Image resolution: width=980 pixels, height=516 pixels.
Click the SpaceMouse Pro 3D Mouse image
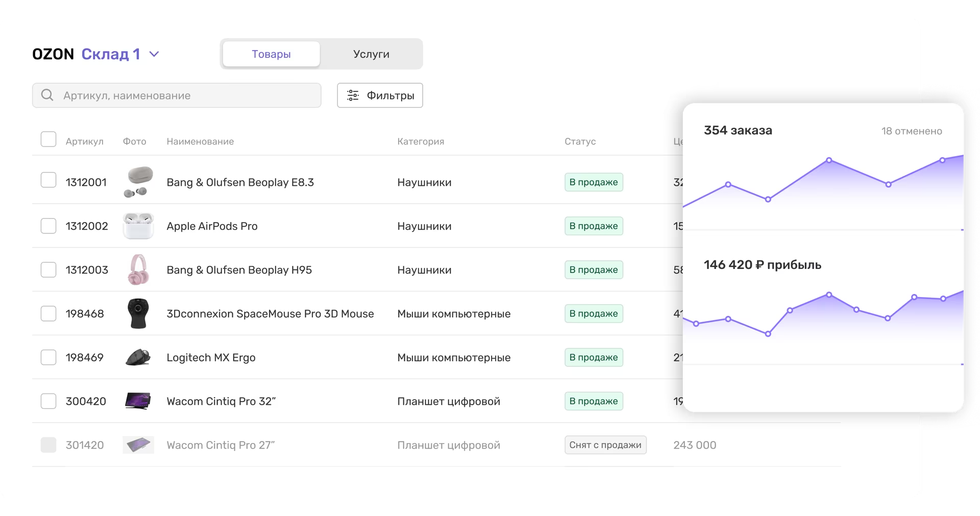coord(138,313)
